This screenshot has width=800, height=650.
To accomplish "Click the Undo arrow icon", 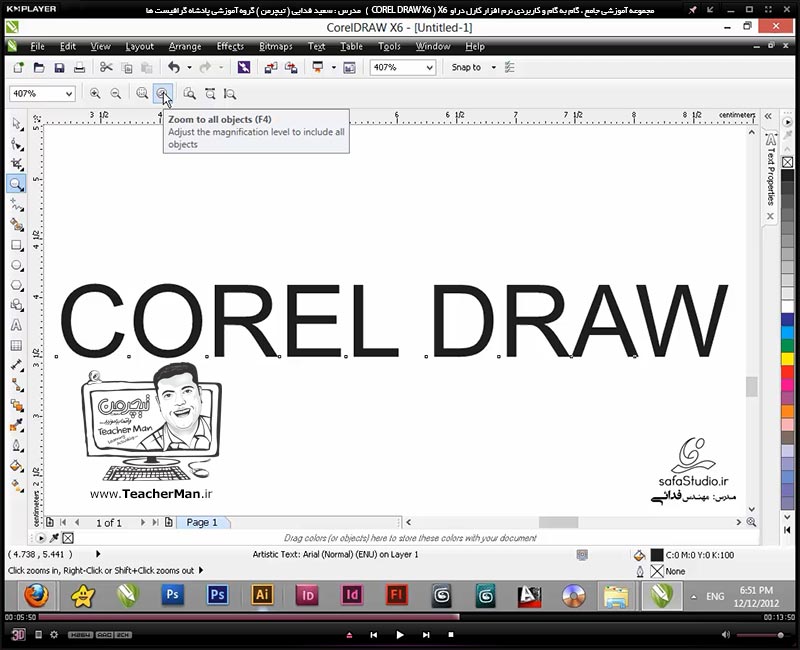I will [x=174, y=67].
